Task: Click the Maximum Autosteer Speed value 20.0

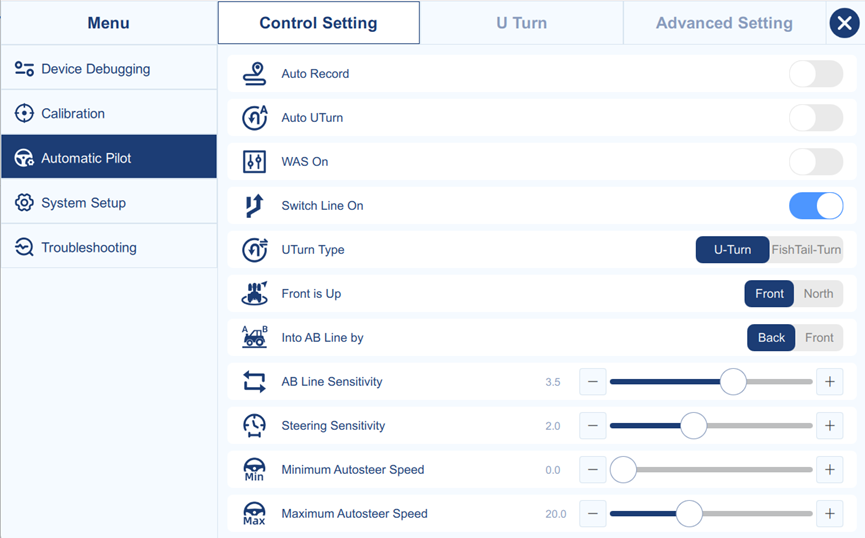Action: coord(556,514)
